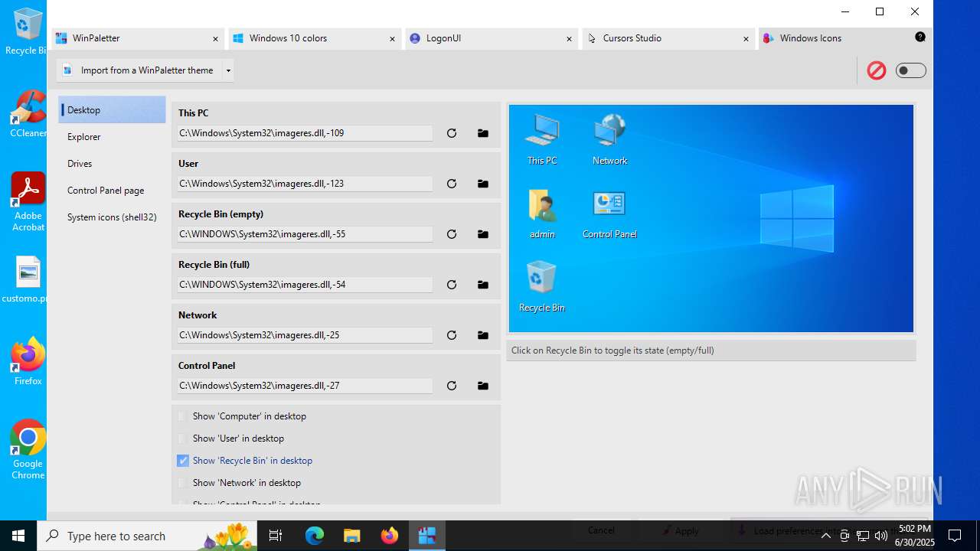Click the Recycle Bin in the preview

(541, 286)
